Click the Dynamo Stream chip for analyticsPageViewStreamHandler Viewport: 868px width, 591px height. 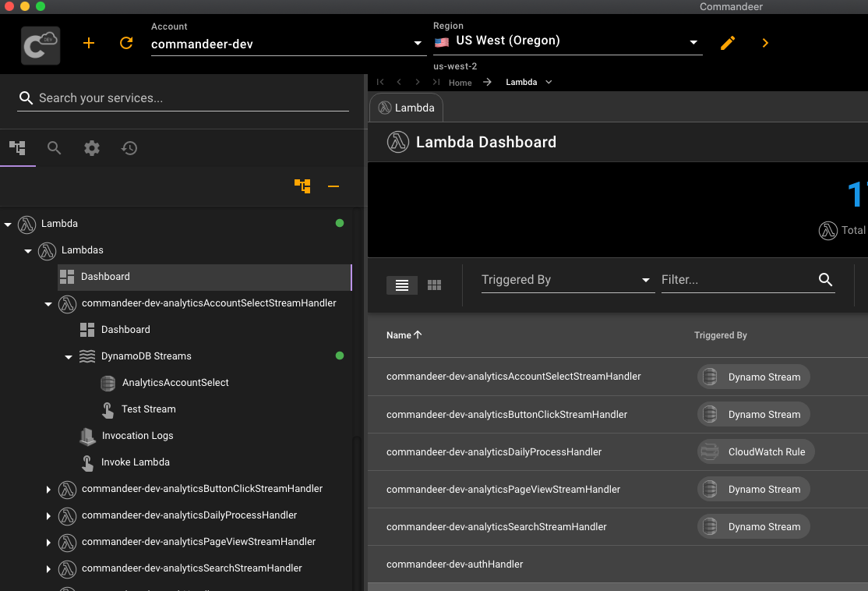click(x=753, y=490)
